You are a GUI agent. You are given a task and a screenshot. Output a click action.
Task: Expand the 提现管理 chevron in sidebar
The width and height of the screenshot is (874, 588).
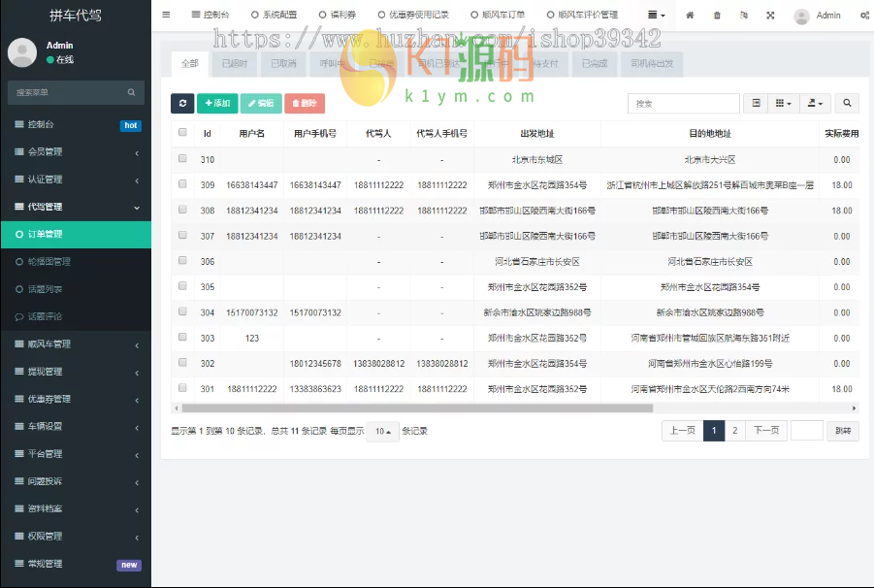[x=137, y=373]
